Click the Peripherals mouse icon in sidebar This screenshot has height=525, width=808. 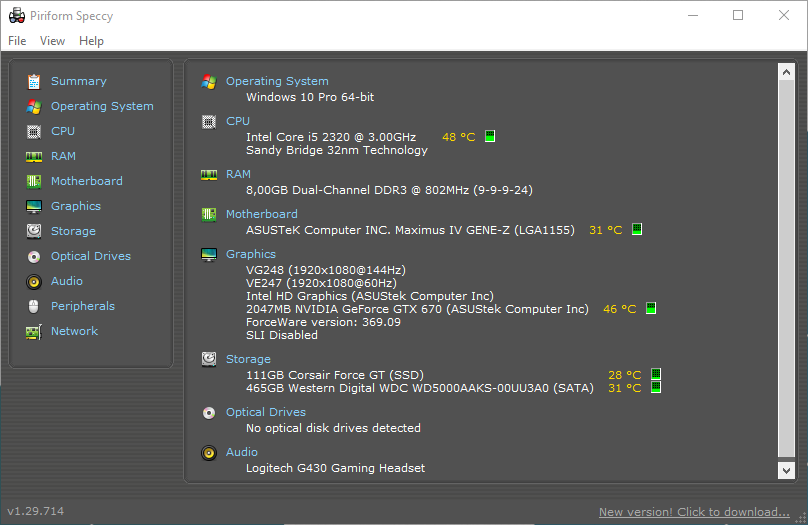coord(34,307)
